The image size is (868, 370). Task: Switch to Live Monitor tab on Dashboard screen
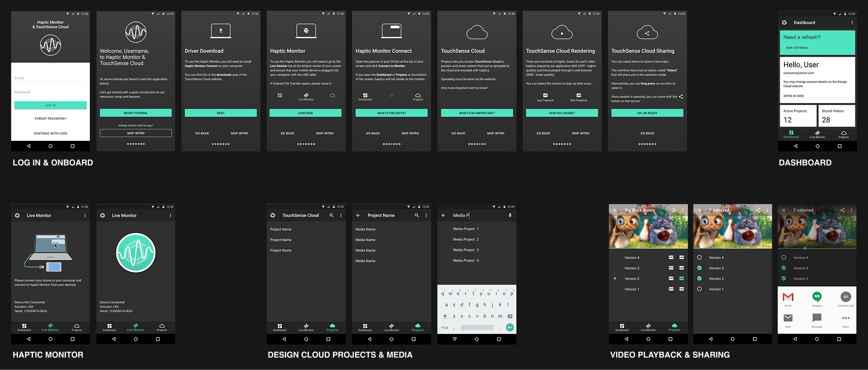click(x=817, y=134)
